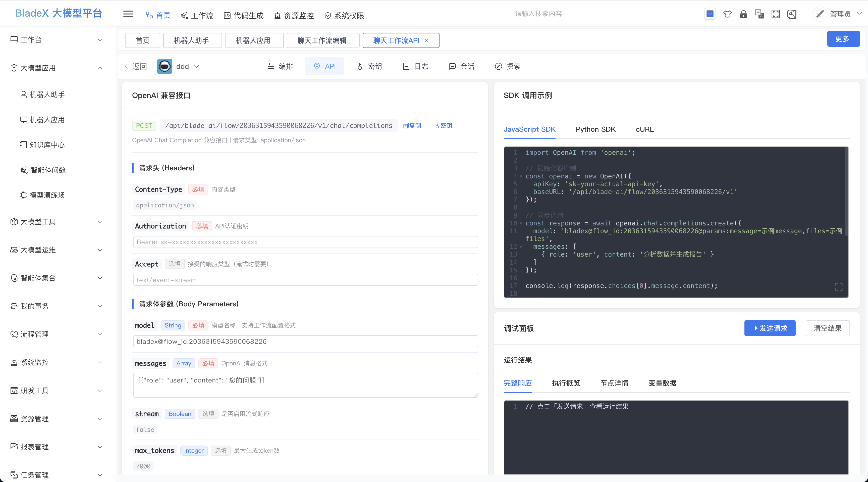Click the 清空结果 button
Screen dimensions: 868x482
click(x=828, y=328)
